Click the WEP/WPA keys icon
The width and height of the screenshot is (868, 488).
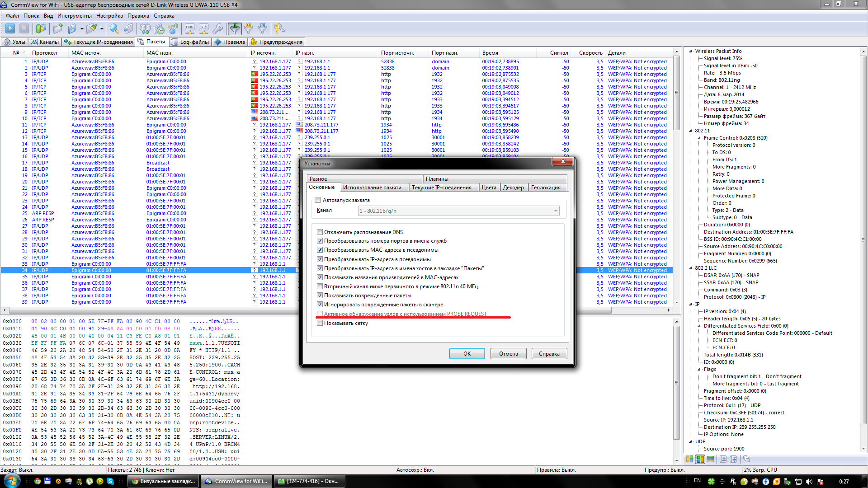coord(279,29)
